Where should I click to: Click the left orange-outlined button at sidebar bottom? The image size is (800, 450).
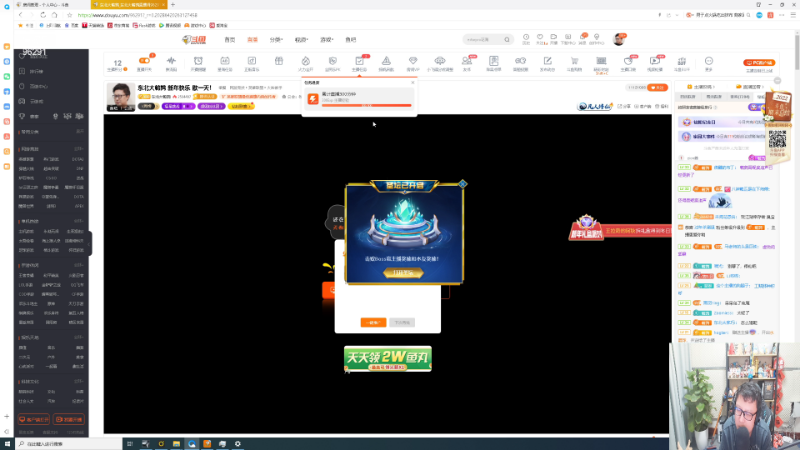point(34,419)
